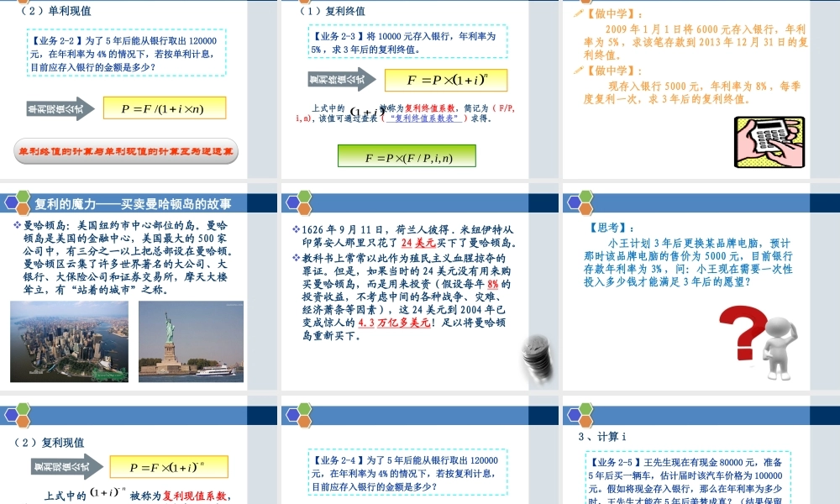Click the hexagon icon on the 思考 slide
Screen dimensions: 840x504
pos(579,201)
